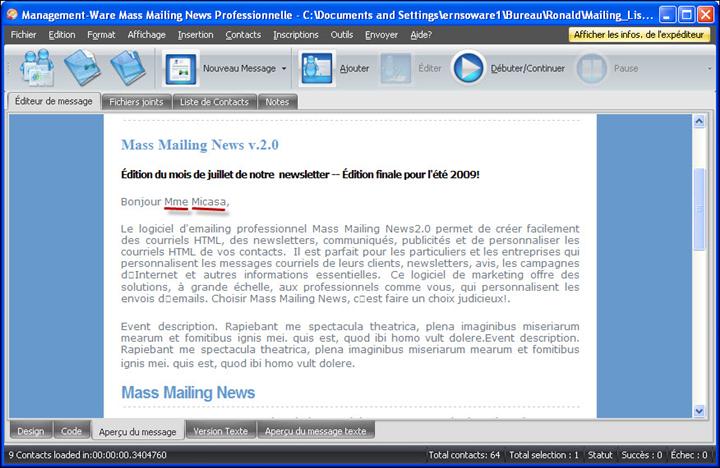This screenshot has width=720, height=468.
Task: Open the contacts group icon in toolbar
Action: [37, 68]
